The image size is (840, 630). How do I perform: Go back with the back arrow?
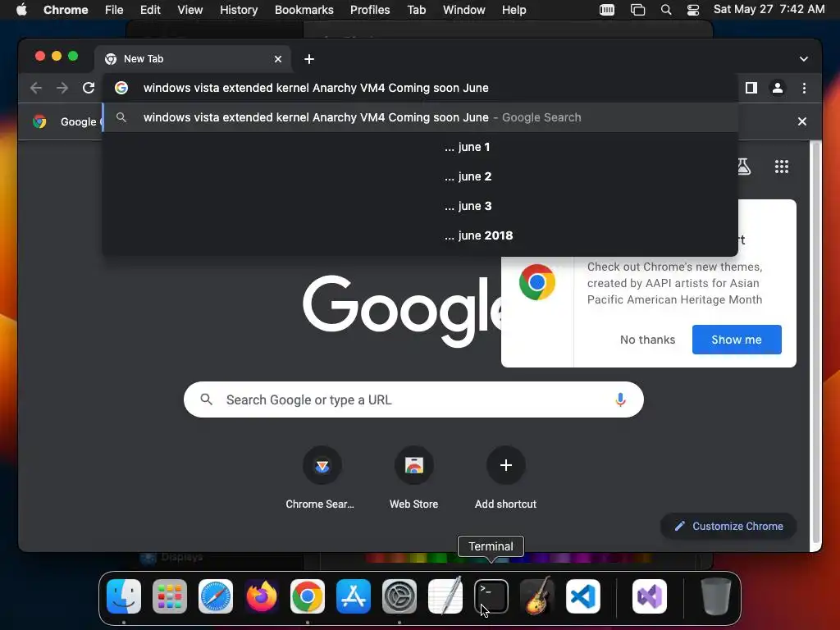coord(36,88)
